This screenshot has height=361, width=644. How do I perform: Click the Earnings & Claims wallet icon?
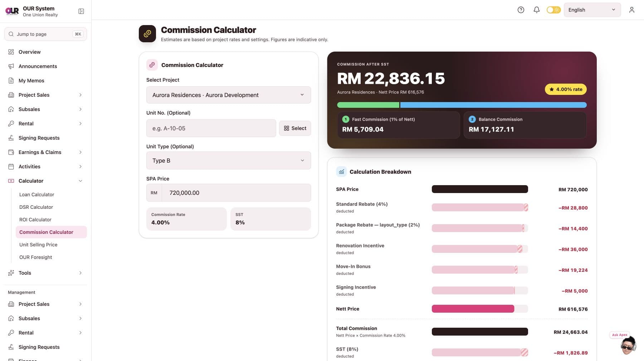pos(11,152)
